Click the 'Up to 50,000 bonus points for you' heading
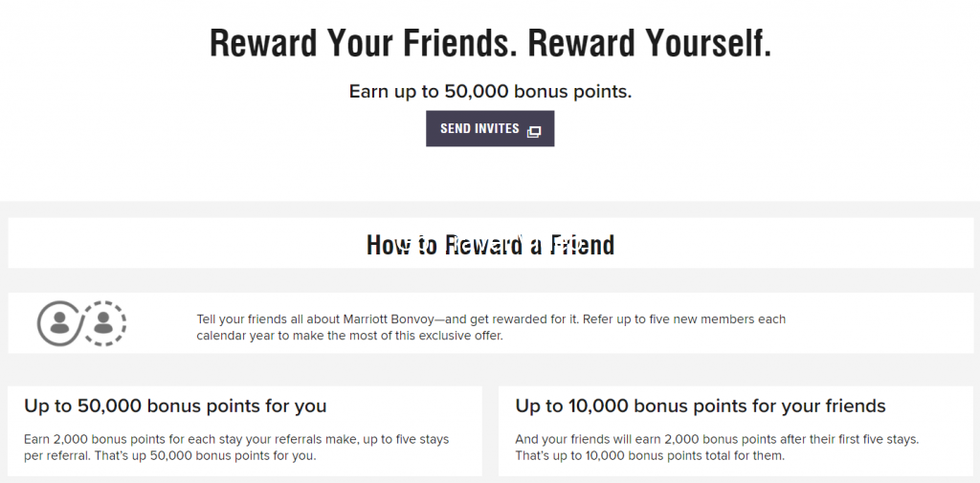The image size is (980, 483). tap(175, 406)
